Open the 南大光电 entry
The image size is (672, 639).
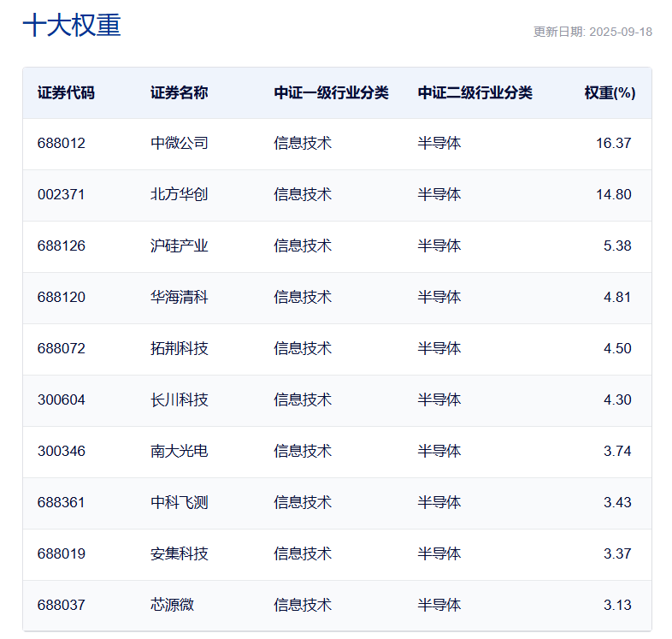[180, 451]
